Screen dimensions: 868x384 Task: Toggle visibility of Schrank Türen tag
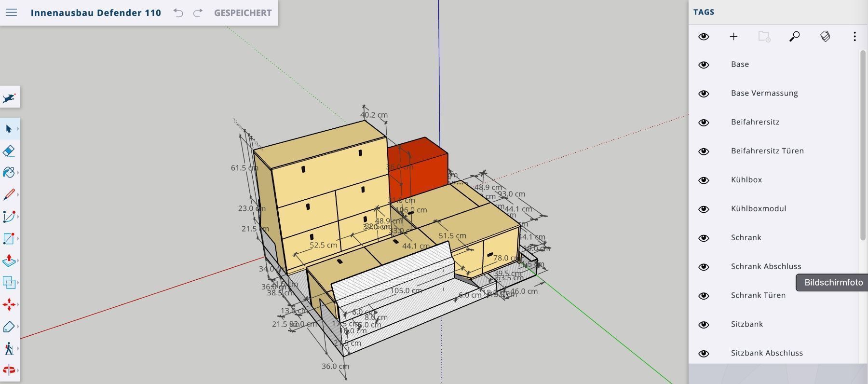coord(704,296)
